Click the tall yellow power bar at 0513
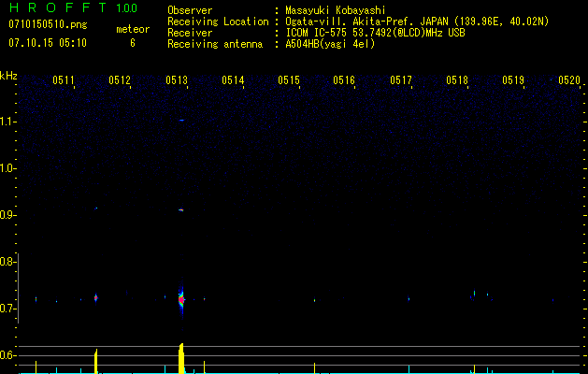The width and height of the screenshot is (588, 374). coord(181,358)
